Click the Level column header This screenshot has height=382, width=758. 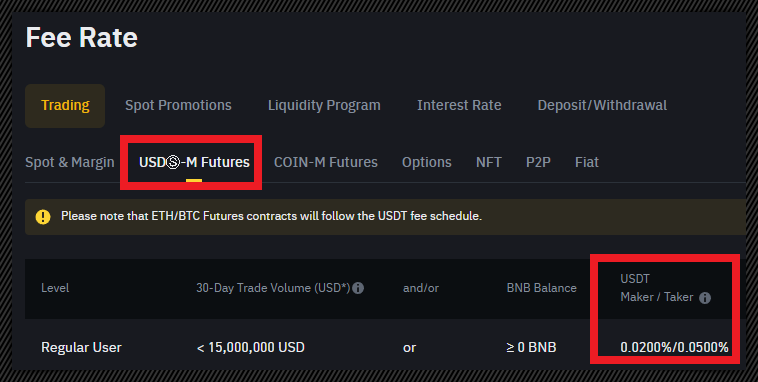(x=55, y=288)
